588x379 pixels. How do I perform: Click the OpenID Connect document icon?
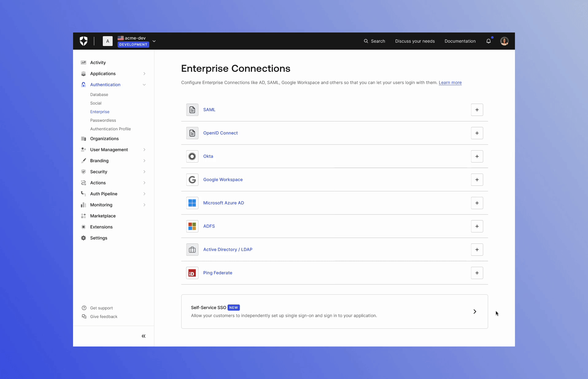point(192,133)
